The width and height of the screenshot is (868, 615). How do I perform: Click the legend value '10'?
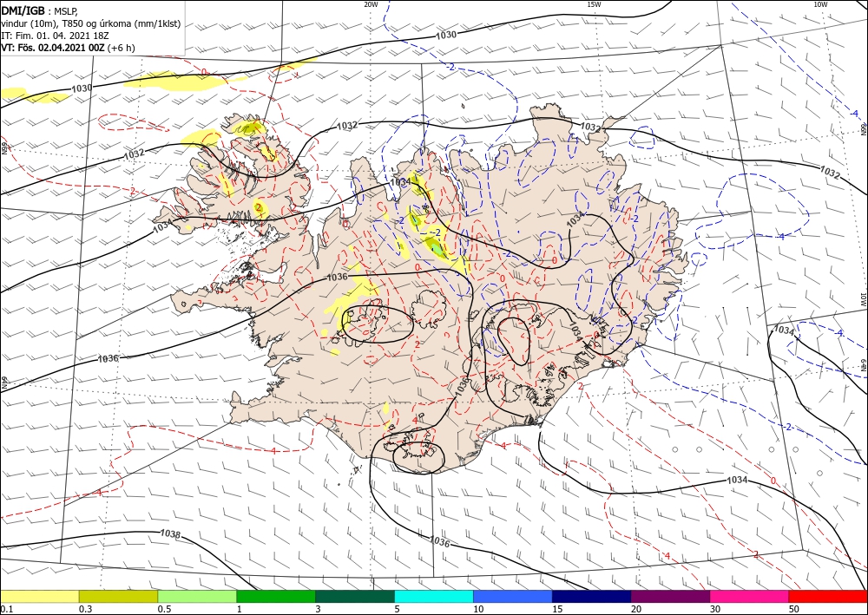[x=478, y=609]
